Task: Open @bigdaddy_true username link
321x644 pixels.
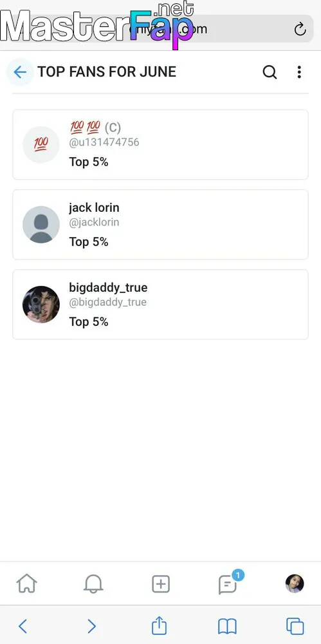Action: pos(107,302)
